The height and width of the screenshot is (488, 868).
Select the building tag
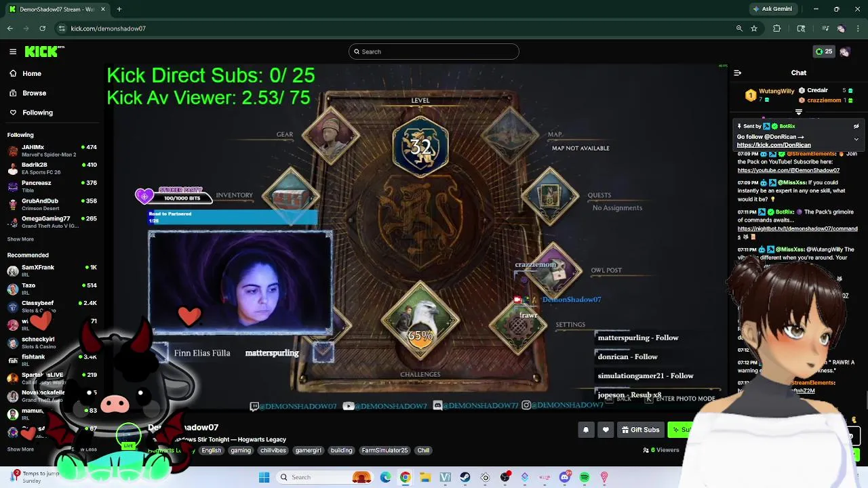(x=342, y=450)
